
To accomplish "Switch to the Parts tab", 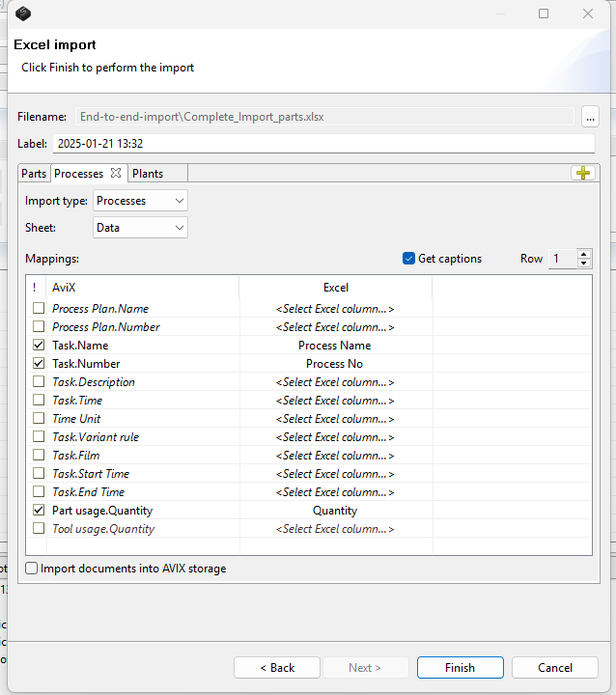I will [34, 174].
